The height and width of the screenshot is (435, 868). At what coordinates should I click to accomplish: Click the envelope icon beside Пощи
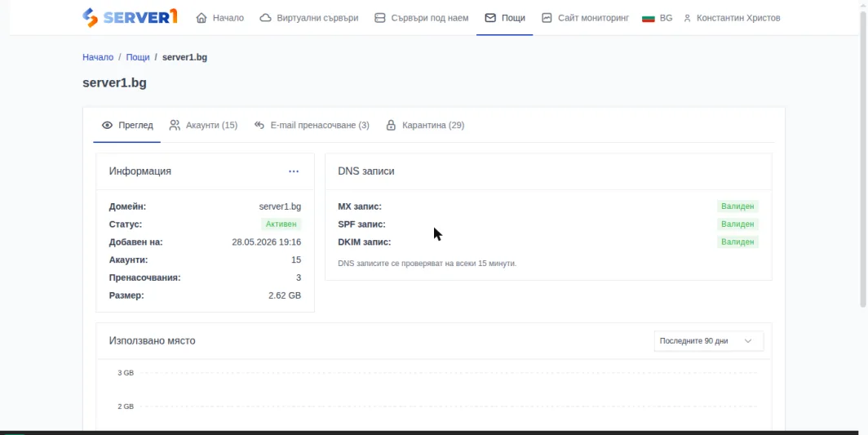[x=490, y=18]
